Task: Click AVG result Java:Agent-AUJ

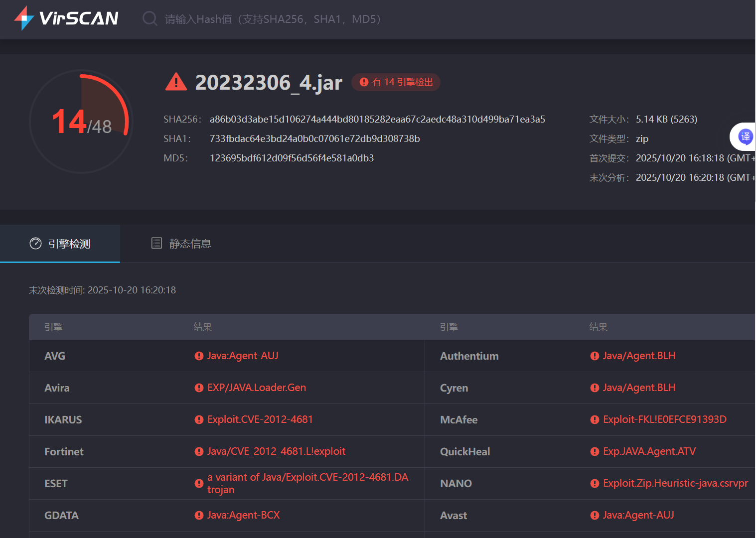Action: pos(243,356)
